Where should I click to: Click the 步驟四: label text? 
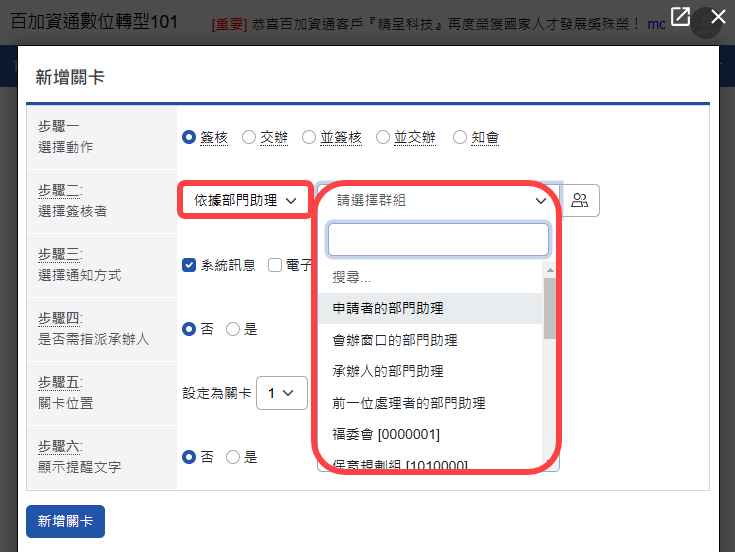(x=60, y=318)
